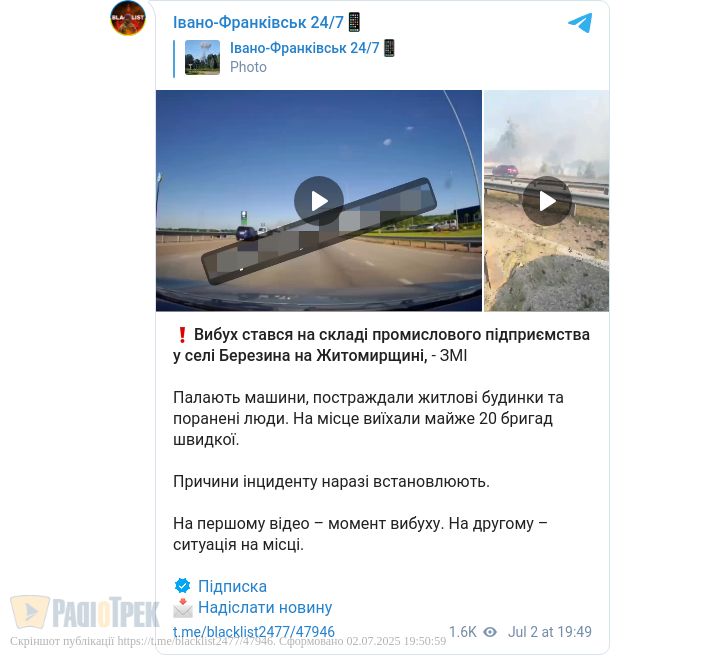Viewport: 720px width, 659px height.
Task: Click the Photo label in reply preview
Action: coord(248,67)
